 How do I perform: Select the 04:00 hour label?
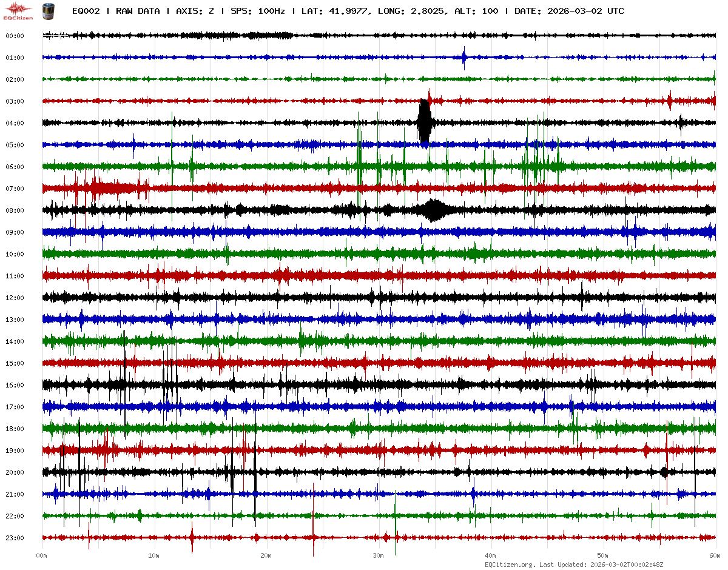point(15,123)
